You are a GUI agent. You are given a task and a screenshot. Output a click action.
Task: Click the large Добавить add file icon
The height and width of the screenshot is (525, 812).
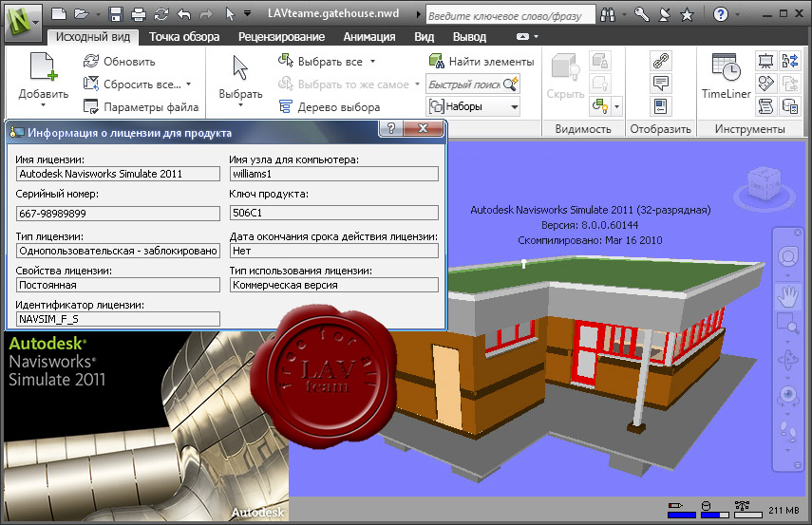click(44, 66)
